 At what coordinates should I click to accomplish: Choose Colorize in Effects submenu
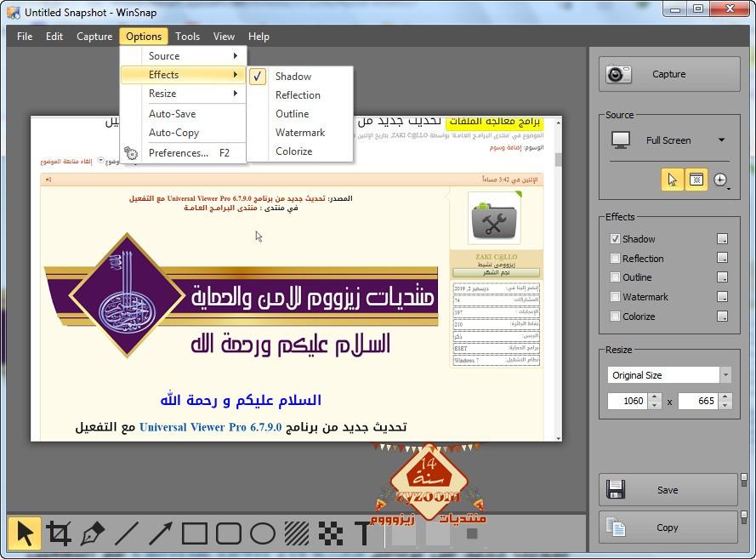[301, 151]
